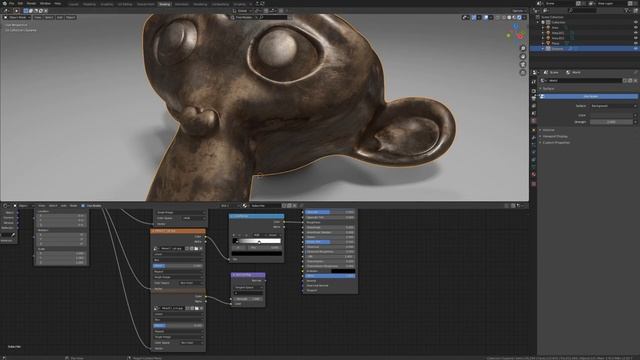This screenshot has height=360, width=640.
Task: Open image folder icon in lower texture node
Action: (196, 308)
